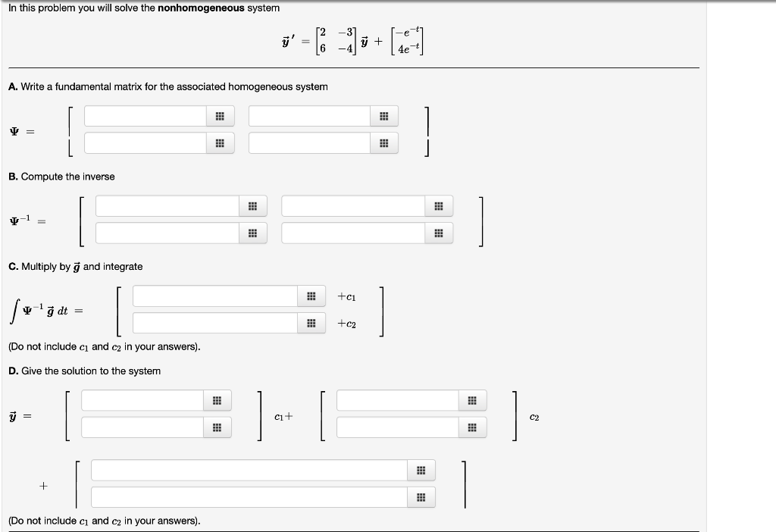The height and width of the screenshot is (532, 776).
Task: Open equation editor for Ψ inverse top-right entry
Action: [438, 205]
